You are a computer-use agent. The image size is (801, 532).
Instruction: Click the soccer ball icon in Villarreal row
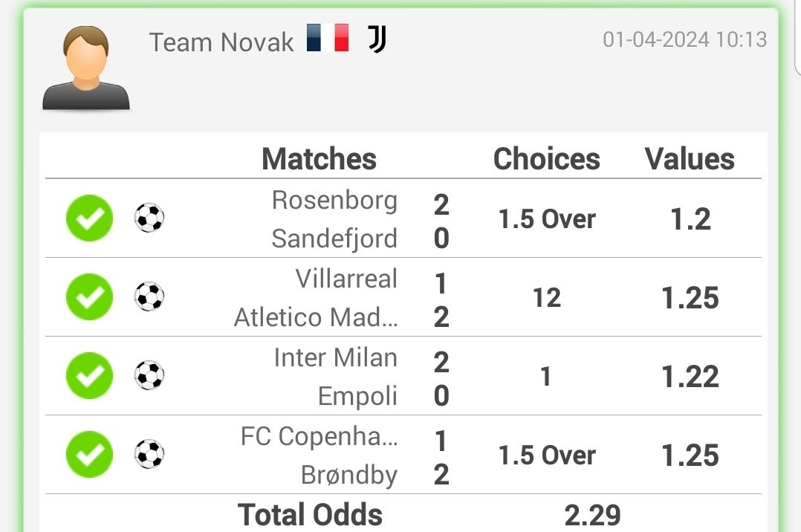(x=149, y=297)
